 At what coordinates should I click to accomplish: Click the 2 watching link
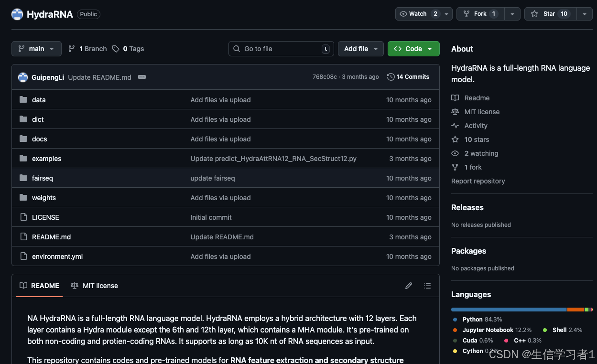point(481,153)
